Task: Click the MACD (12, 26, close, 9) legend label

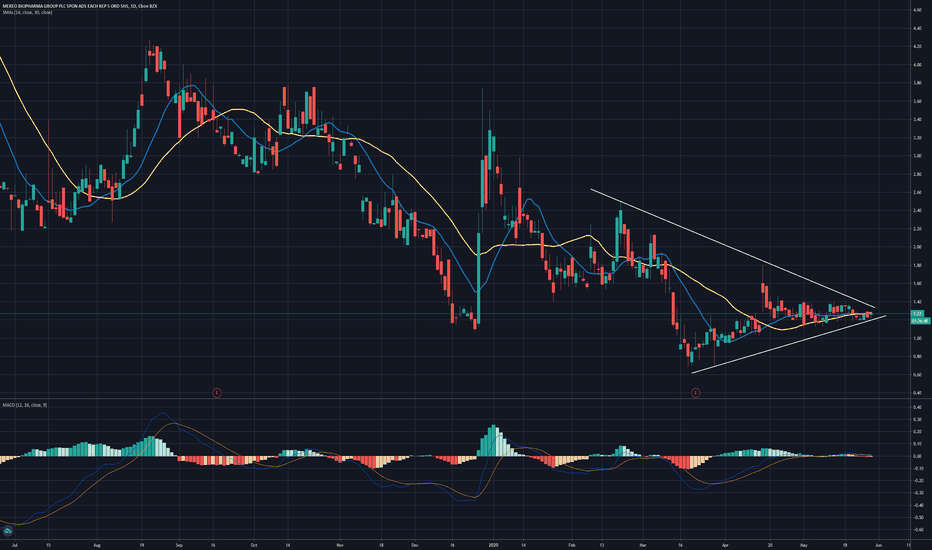Action: [24, 405]
